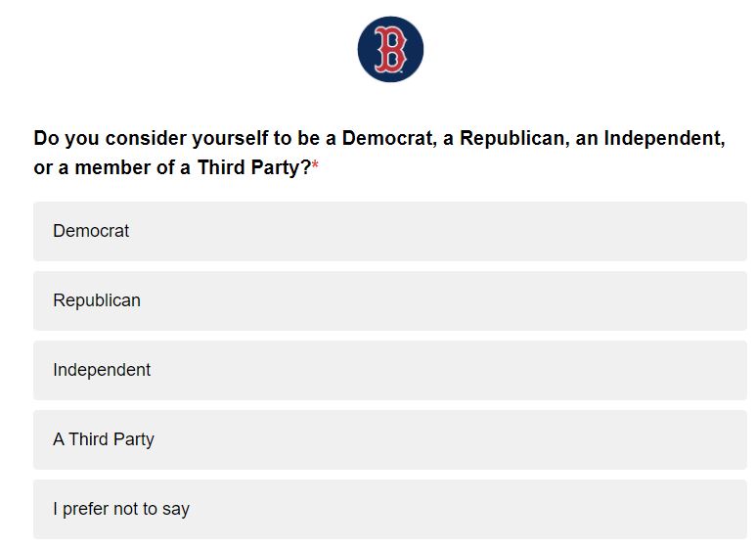The width and height of the screenshot is (756, 548).
Task: Pick the A Third Party answer
Action: tap(389, 440)
